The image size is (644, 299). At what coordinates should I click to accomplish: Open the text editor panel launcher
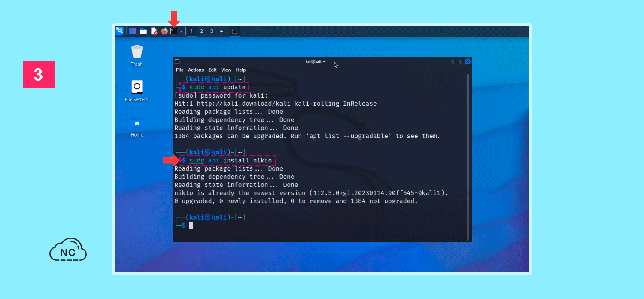tap(154, 31)
